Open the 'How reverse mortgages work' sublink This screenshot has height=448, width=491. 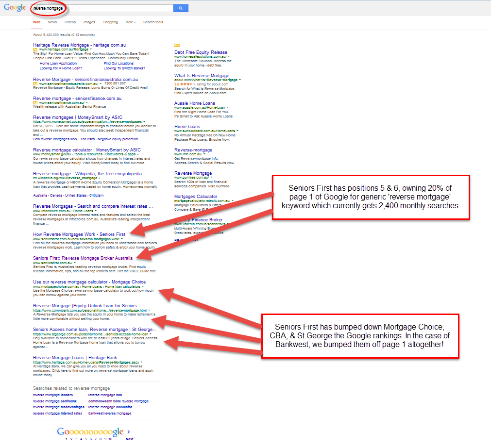[x=55, y=139]
